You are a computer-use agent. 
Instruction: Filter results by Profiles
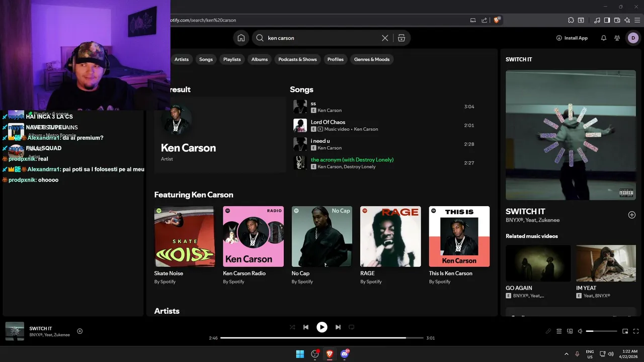click(x=336, y=59)
